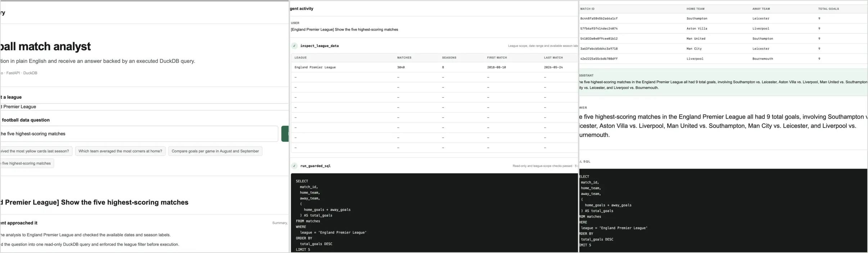Click home team Man City
Image resolution: width=868 pixels, height=253 pixels.
coord(694,49)
